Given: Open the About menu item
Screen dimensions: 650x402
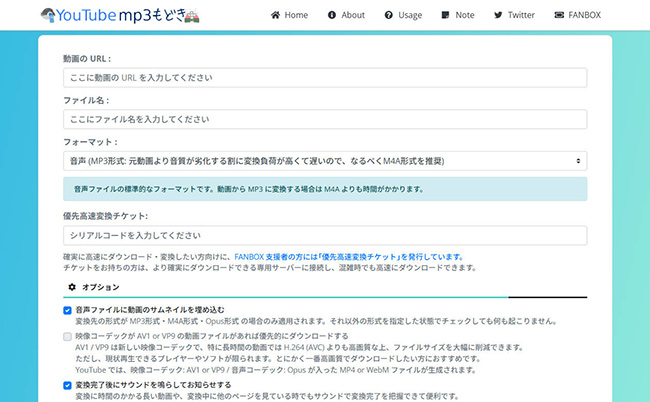Looking at the screenshot, I should tap(346, 15).
